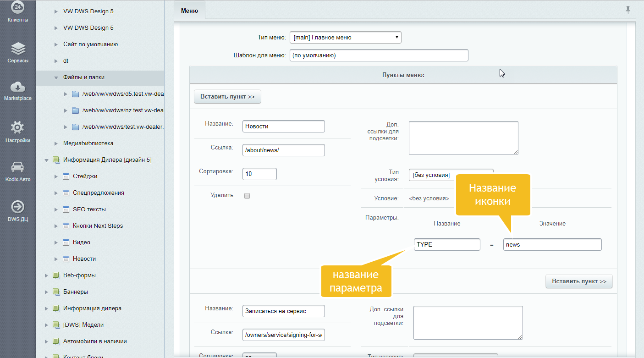Click the Ссылка field with /owners/service/ path
Image resolution: width=644 pixels, height=358 pixels.
(x=284, y=335)
